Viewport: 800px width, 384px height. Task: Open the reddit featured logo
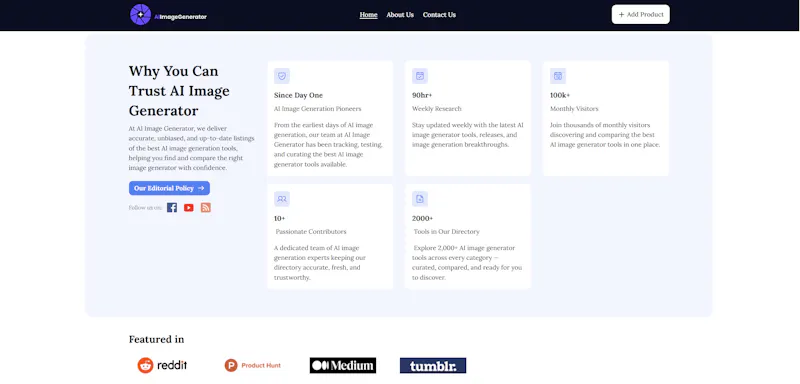[162, 365]
